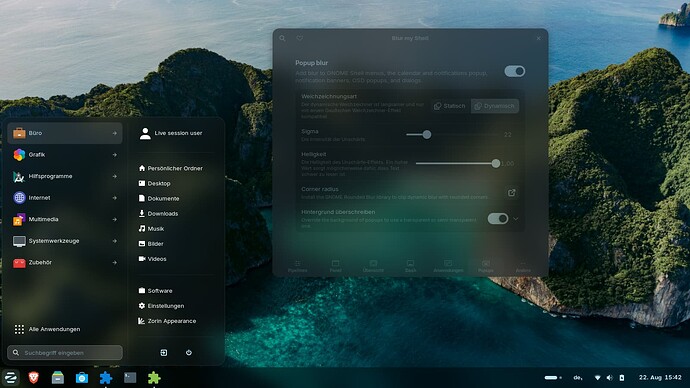The image size is (690, 388).
Task: Switch to the Dash tab
Action: click(x=411, y=266)
